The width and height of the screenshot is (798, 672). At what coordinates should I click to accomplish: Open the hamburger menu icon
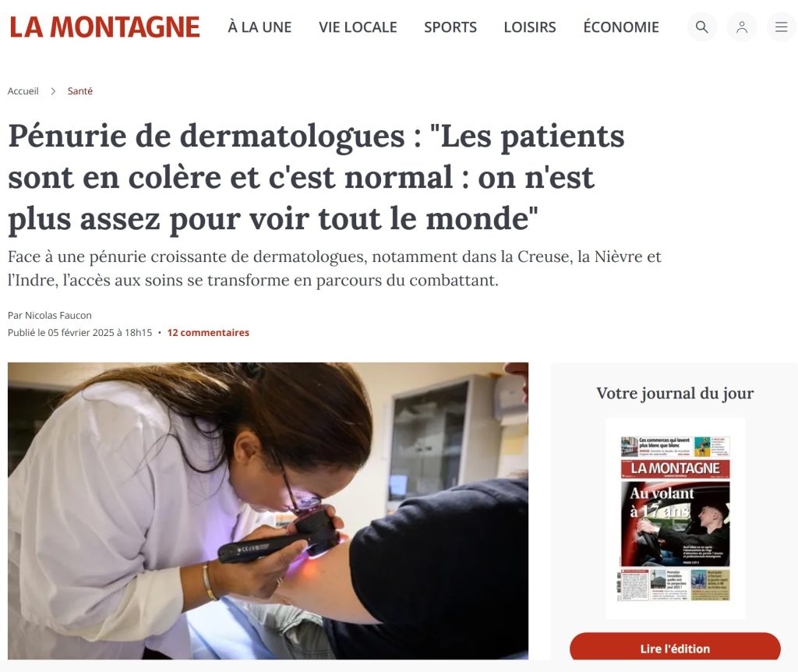[782, 27]
